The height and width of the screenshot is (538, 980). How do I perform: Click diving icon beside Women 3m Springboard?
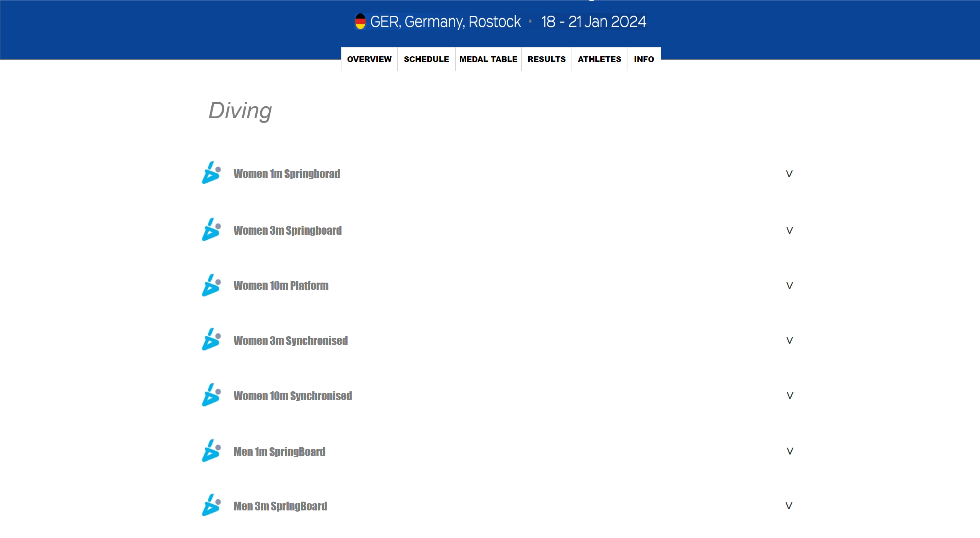(211, 230)
